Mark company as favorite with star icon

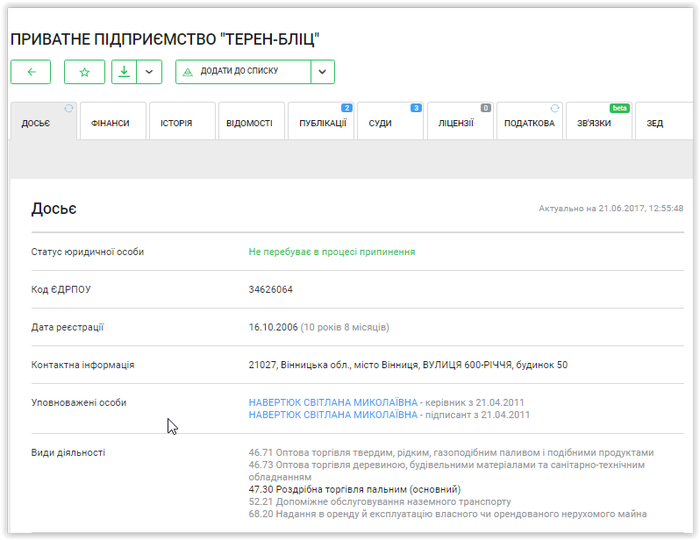click(x=84, y=72)
